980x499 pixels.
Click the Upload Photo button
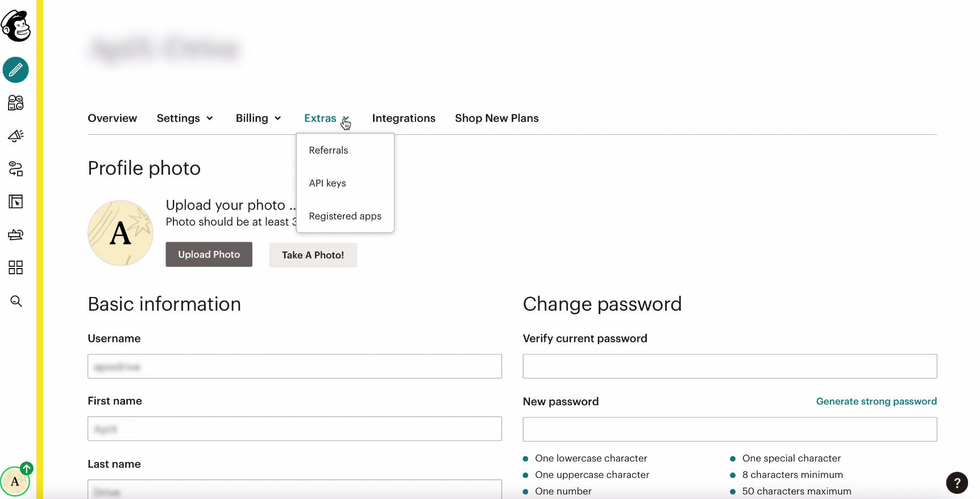click(x=209, y=254)
